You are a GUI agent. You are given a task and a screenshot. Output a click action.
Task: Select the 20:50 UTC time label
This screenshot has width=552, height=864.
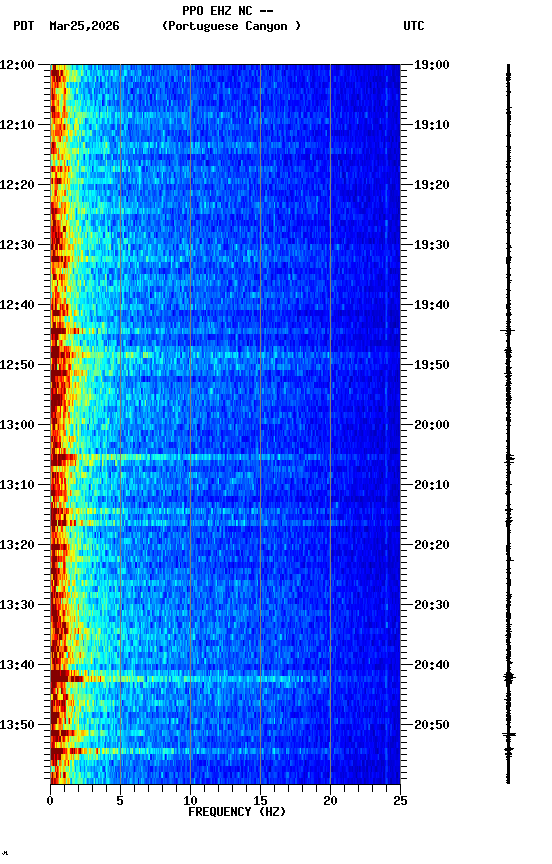pos(432,725)
